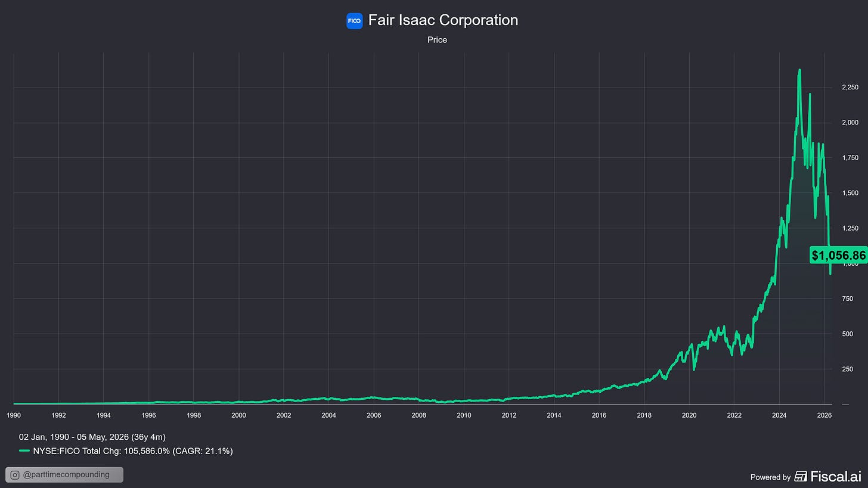This screenshot has height=488, width=868.
Task: Click the 1996 x-axis label
Action: click(148, 415)
